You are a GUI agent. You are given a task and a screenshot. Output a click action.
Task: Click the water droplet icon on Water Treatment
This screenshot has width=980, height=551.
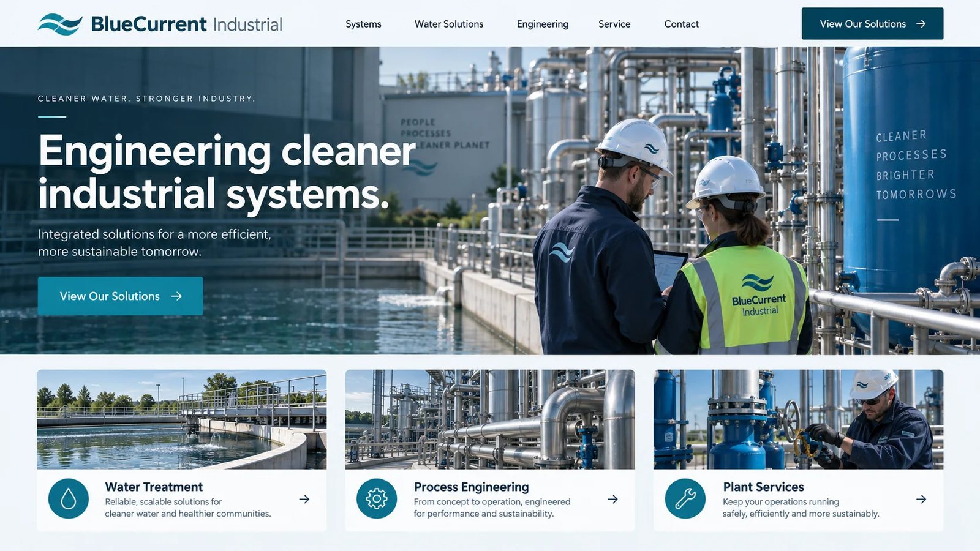click(69, 499)
